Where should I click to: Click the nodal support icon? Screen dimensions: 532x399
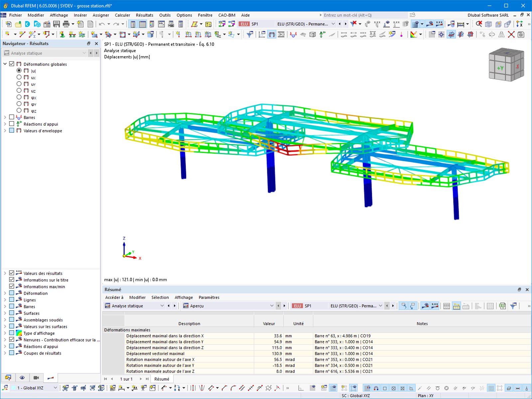point(62,34)
